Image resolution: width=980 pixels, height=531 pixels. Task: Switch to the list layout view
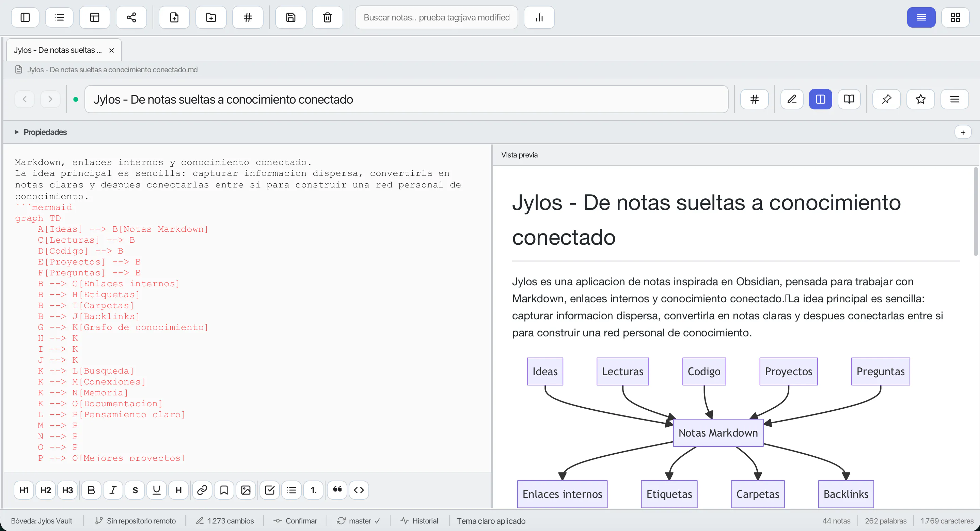tap(921, 17)
